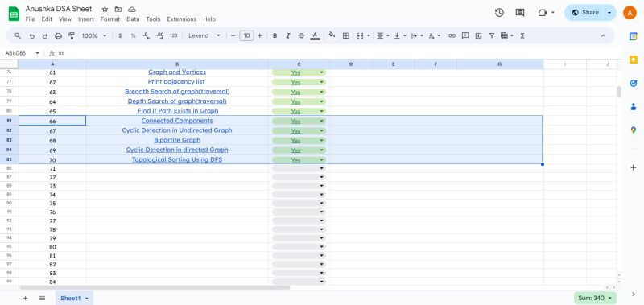644x305 pixels.
Task: Open the fill color bucket tool
Action: tap(332, 35)
